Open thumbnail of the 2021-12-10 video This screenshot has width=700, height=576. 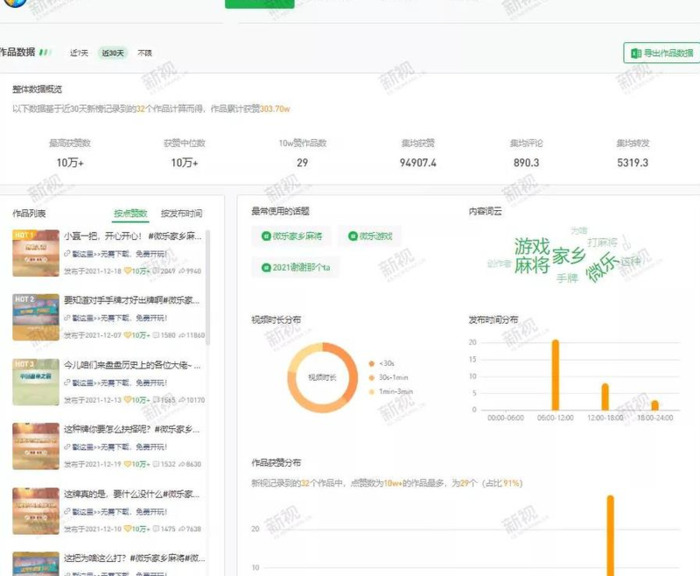36,511
